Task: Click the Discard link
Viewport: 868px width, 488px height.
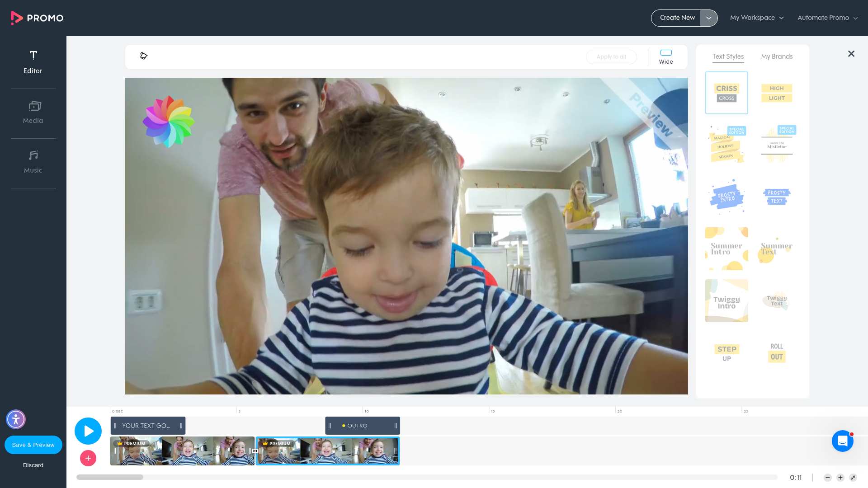Action: pyautogui.click(x=33, y=465)
